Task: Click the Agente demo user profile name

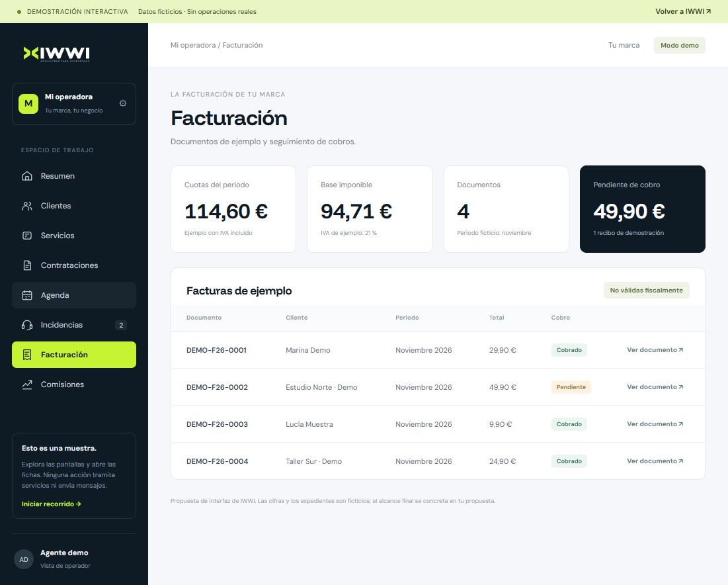Action: click(x=64, y=553)
